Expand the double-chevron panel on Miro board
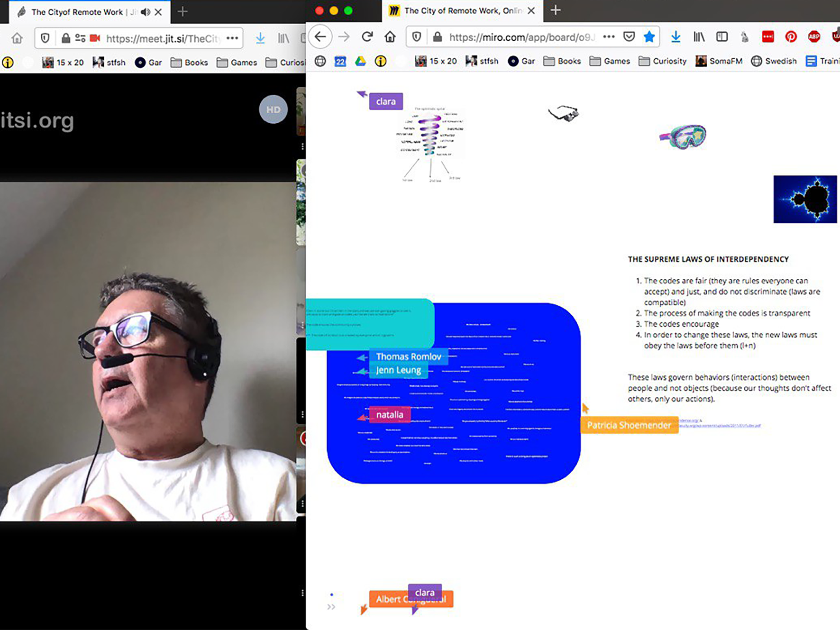840x630 pixels. (331, 607)
